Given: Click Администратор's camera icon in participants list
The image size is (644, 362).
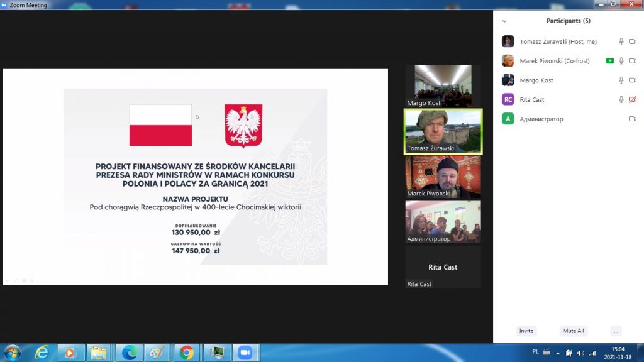Looking at the screenshot, I should pyautogui.click(x=633, y=119).
